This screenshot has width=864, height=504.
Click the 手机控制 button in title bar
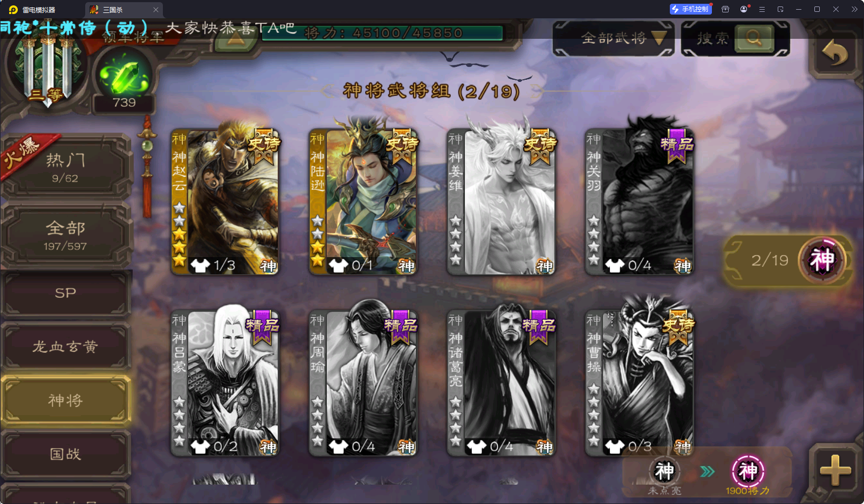[x=690, y=9]
